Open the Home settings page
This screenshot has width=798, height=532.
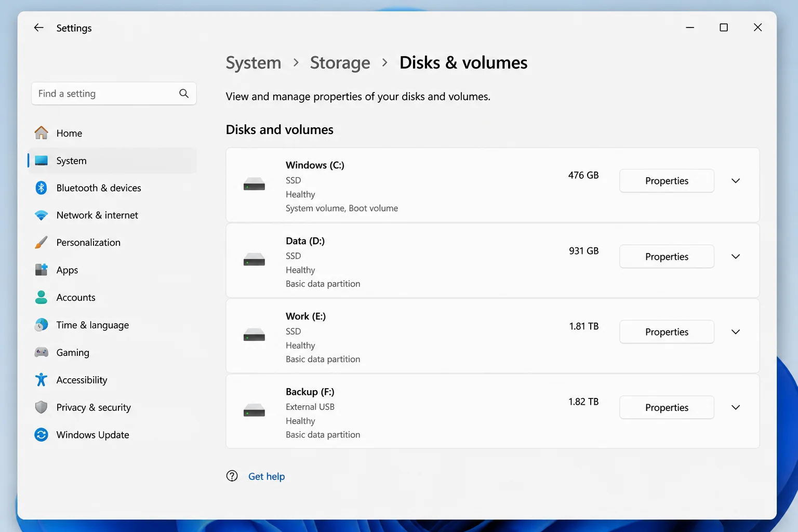112,133
